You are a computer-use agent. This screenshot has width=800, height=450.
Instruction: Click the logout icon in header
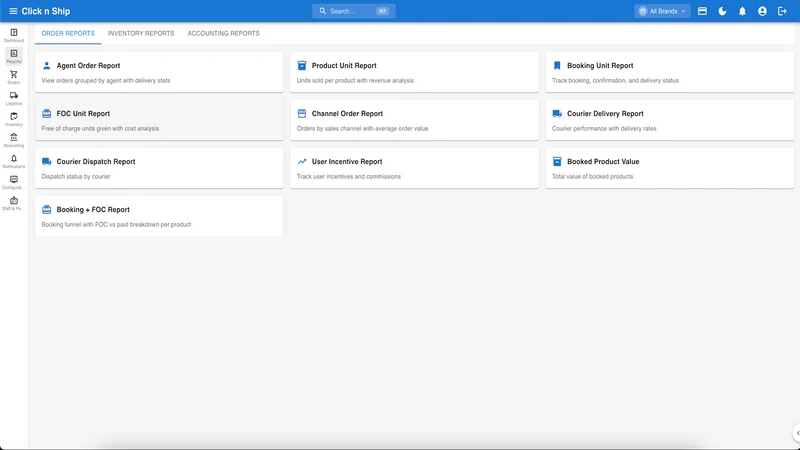click(782, 11)
